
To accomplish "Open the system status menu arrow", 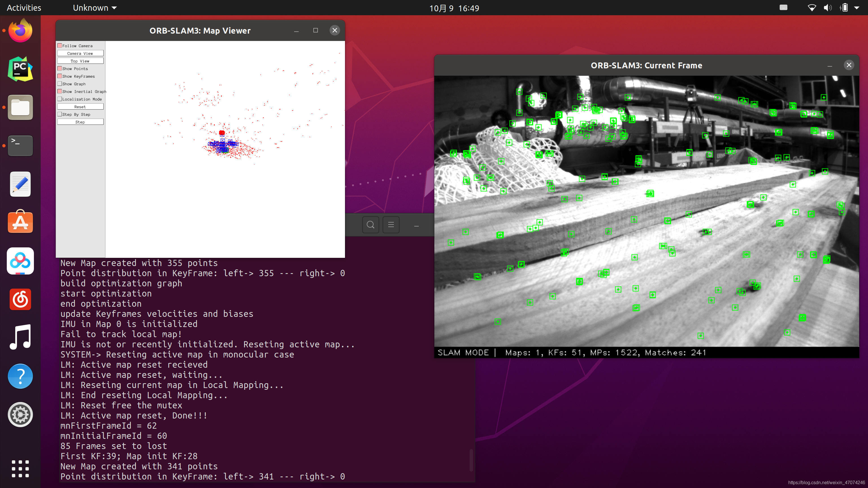I will pyautogui.click(x=856, y=8).
